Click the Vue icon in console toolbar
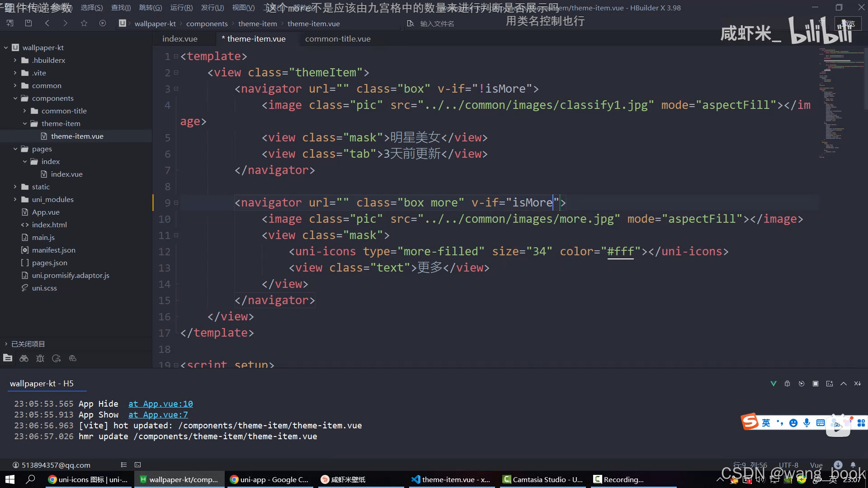The width and height of the screenshot is (868, 488). pyautogui.click(x=774, y=384)
